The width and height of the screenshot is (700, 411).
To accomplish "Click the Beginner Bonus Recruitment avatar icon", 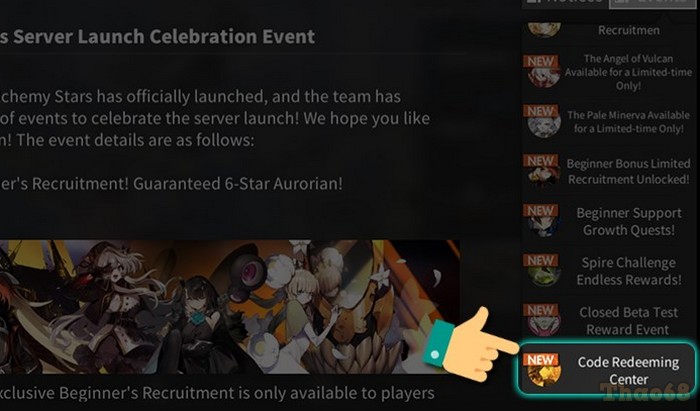I will coord(544,172).
